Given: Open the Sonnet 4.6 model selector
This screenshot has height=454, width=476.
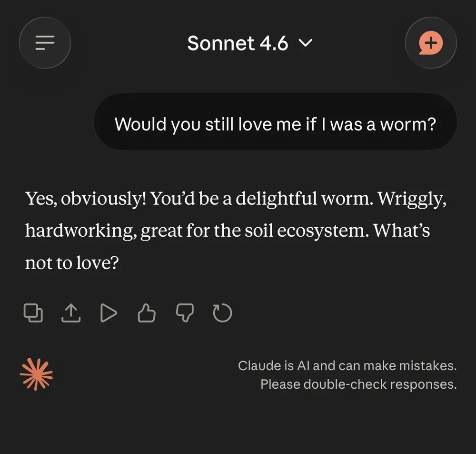Looking at the screenshot, I should [238, 43].
